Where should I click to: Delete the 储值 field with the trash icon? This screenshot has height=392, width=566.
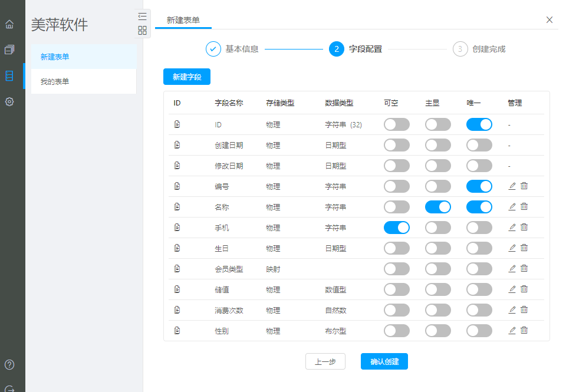coord(524,289)
